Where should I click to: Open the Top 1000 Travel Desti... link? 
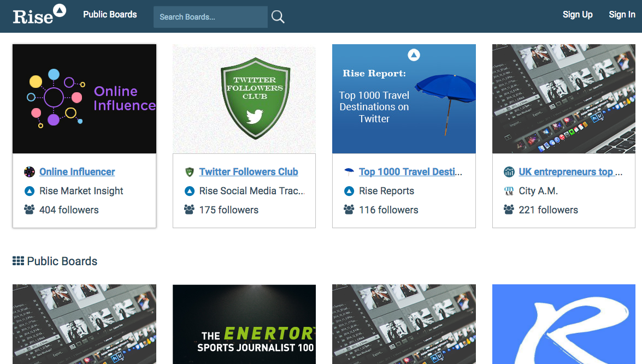[x=410, y=172]
